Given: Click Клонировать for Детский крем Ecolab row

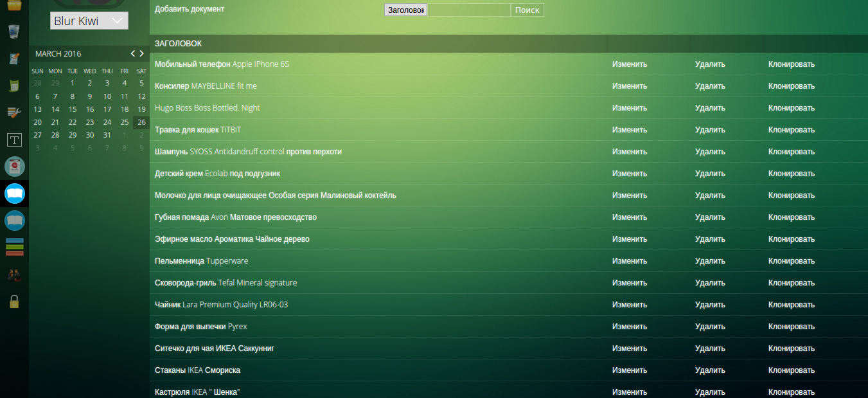Looking at the screenshot, I should point(792,174).
